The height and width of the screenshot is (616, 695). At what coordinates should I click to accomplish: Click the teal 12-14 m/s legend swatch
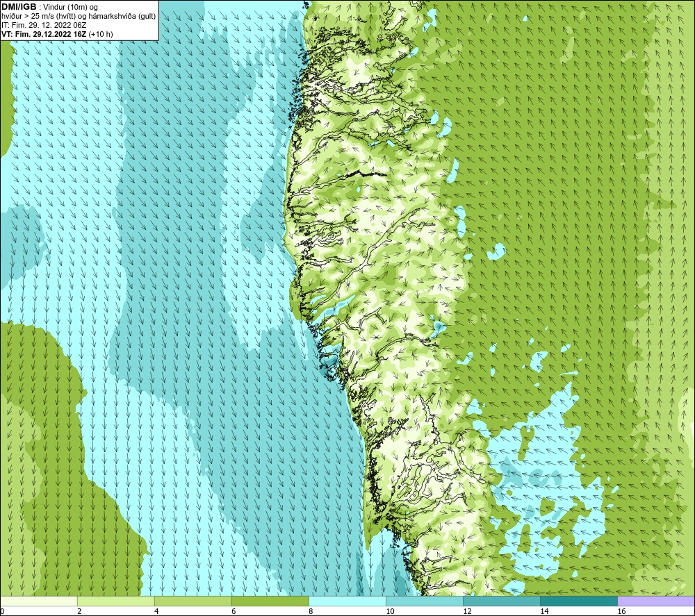(x=502, y=601)
